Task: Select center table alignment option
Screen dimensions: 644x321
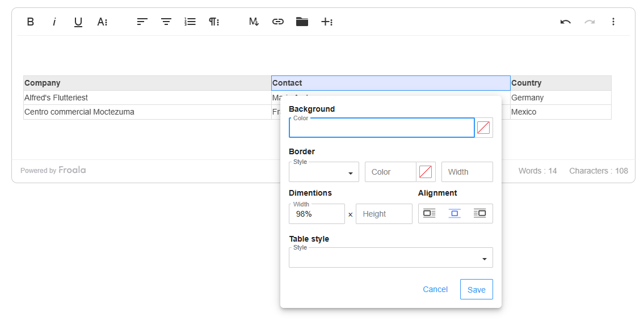Action: click(454, 213)
